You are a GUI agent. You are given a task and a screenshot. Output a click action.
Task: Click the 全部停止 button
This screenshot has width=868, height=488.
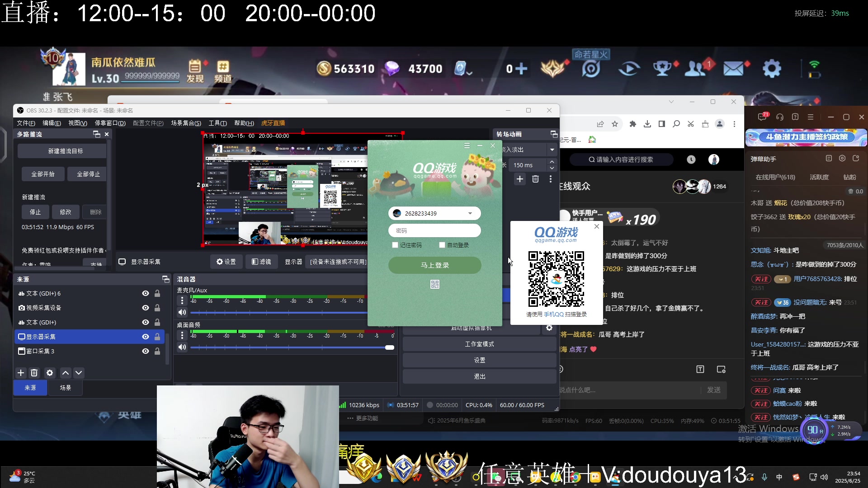pyautogui.click(x=88, y=174)
